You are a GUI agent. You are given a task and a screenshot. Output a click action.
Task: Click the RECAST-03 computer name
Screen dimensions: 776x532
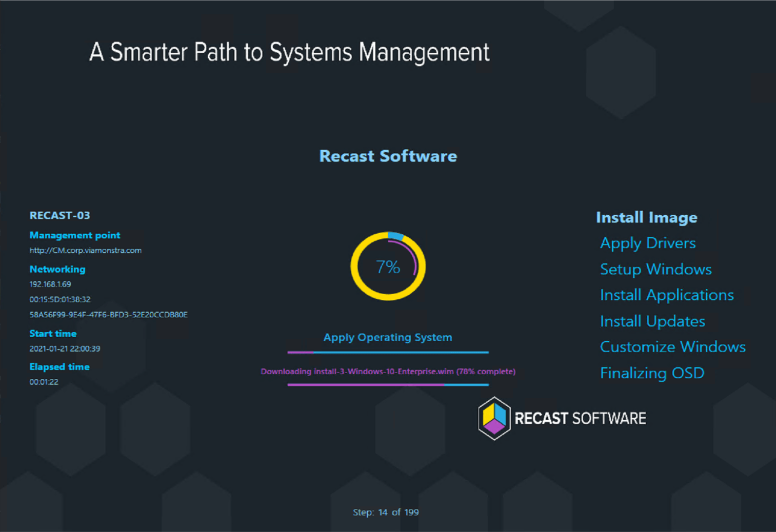pos(59,215)
